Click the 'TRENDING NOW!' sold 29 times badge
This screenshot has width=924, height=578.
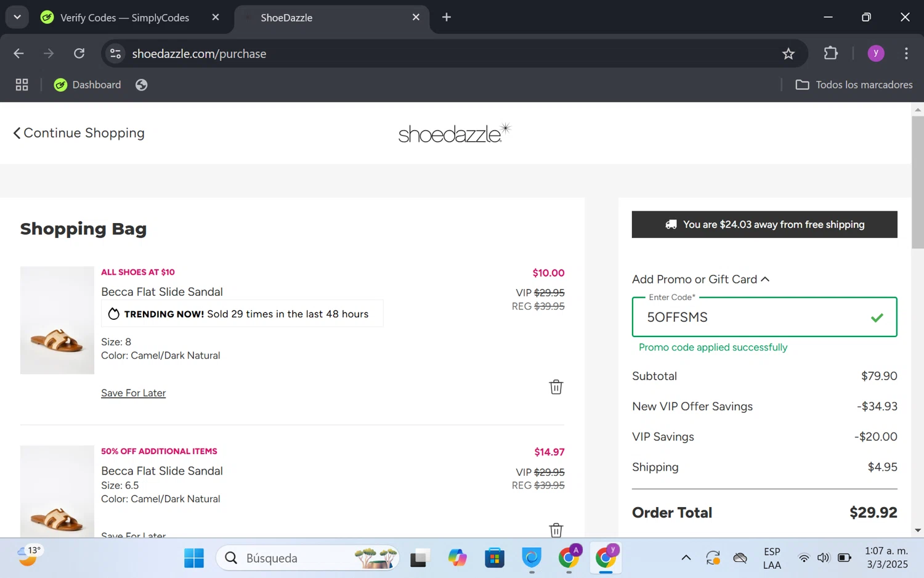(242, 314)
